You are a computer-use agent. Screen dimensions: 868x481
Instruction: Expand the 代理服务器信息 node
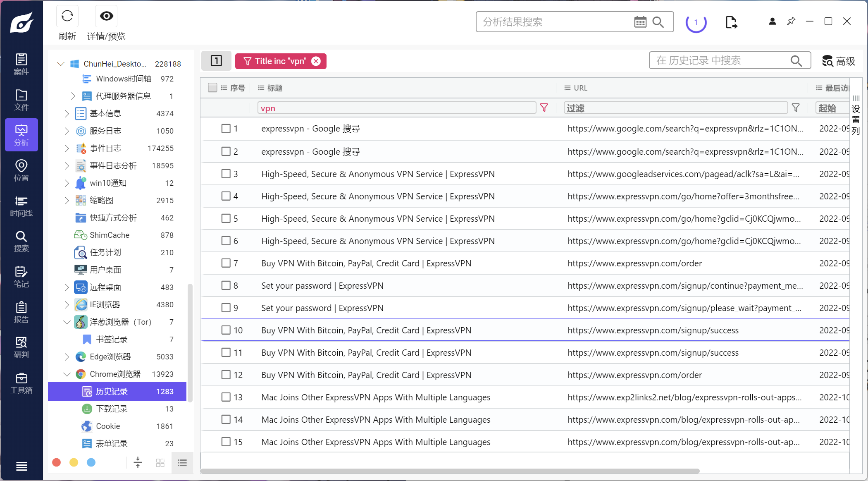(73, 96)
